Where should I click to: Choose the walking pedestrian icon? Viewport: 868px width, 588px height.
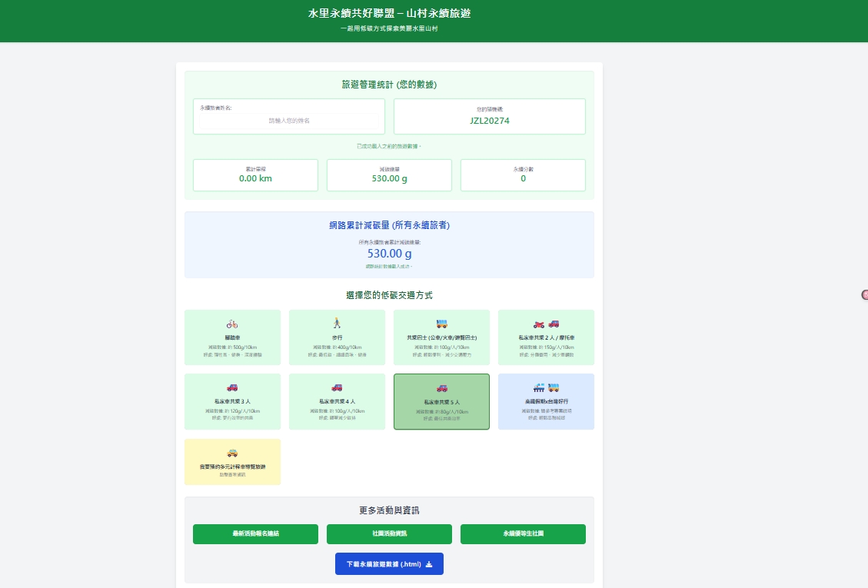337,324
